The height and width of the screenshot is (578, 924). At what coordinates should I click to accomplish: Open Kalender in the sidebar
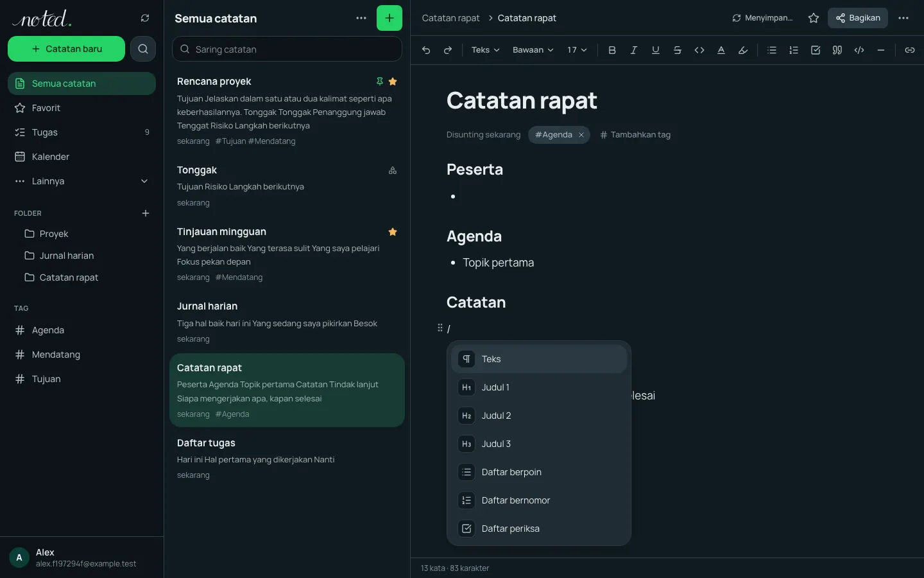[81, 157]
